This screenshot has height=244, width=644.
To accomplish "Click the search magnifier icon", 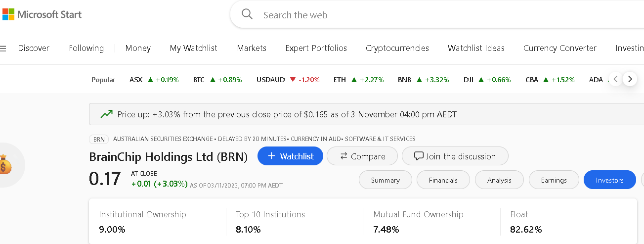I will 247,14.
